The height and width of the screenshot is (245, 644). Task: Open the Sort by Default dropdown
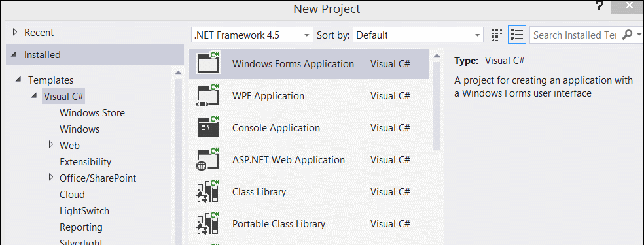418,35
